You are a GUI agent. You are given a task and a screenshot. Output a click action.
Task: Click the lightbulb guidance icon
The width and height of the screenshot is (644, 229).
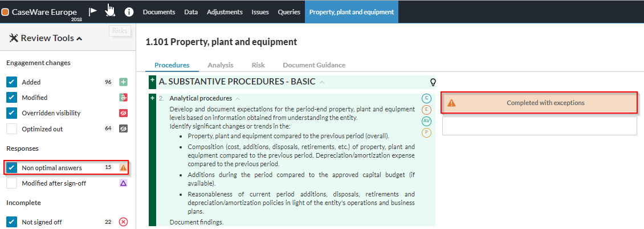pos(433,82)
